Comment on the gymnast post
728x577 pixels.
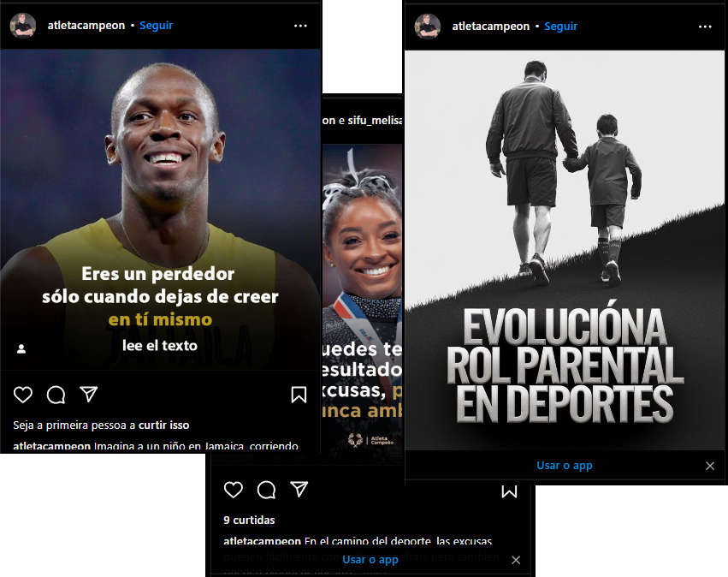(x=267, y=490)
